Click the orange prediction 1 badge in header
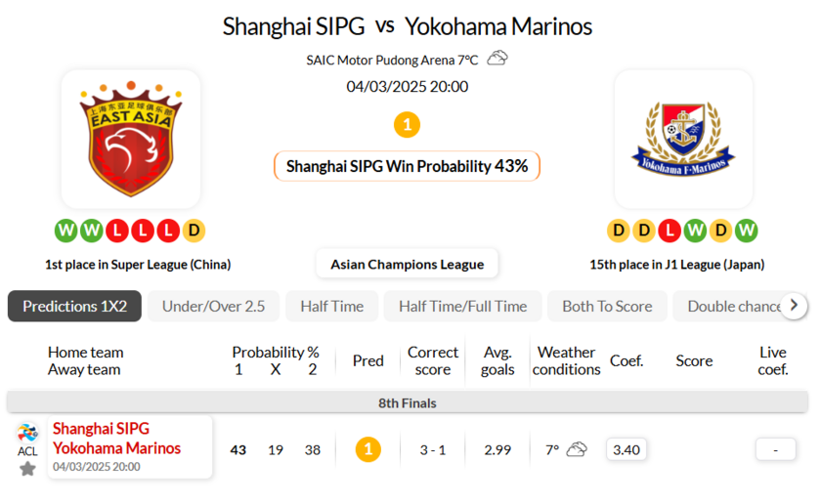 [407, 125]
